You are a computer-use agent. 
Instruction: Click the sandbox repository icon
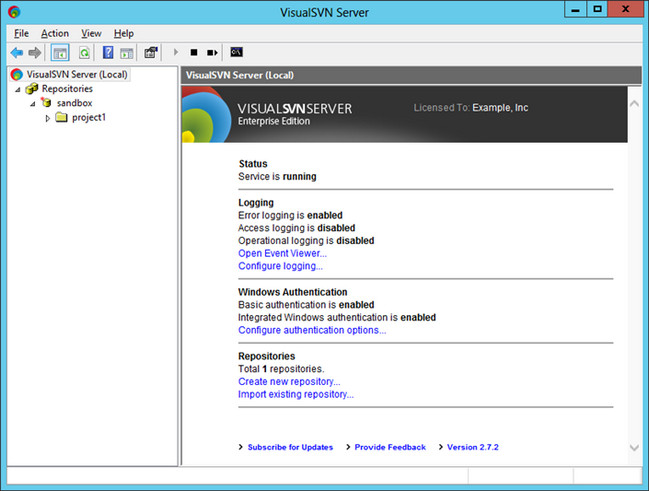coord(46,102)
